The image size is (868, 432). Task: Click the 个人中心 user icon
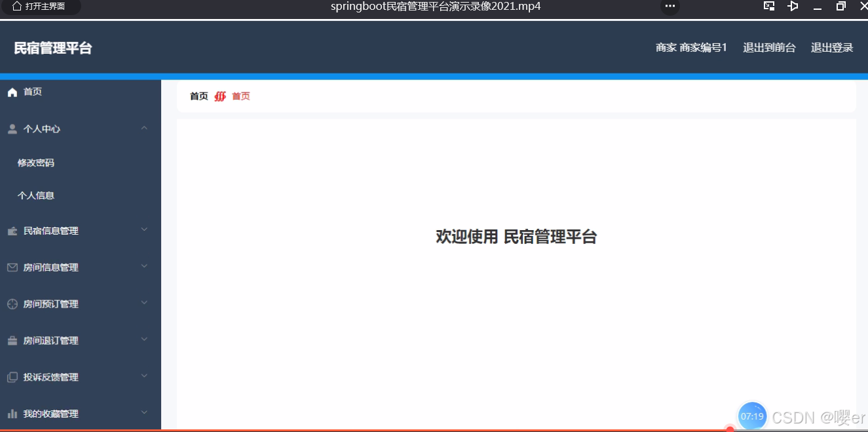coord(12,129)
